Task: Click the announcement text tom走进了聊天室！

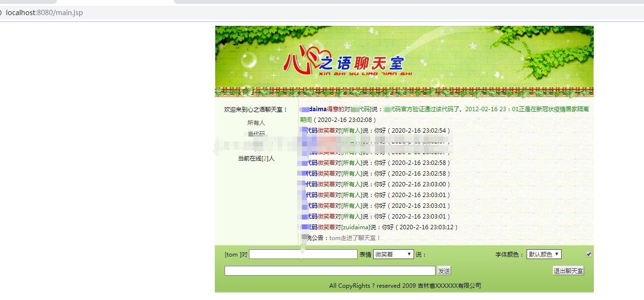Action: 355,238
